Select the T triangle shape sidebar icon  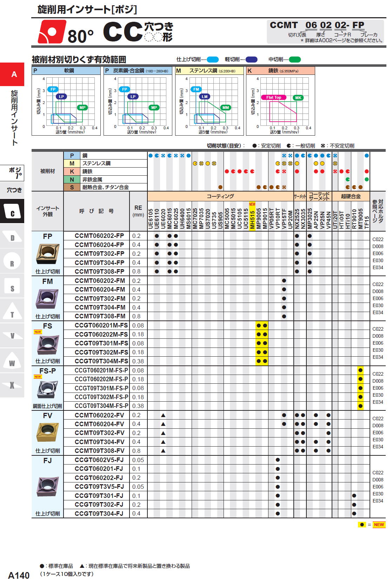pyautogui.click(x=12, y=311)
